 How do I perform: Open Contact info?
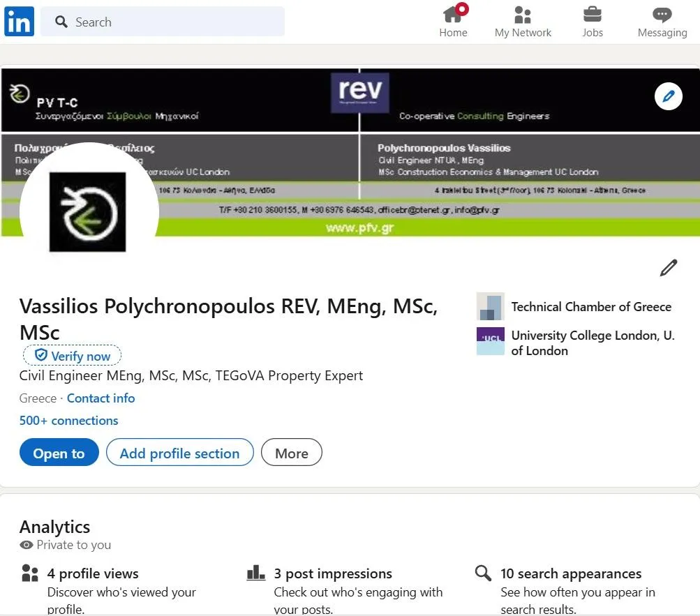pos(100,398)
